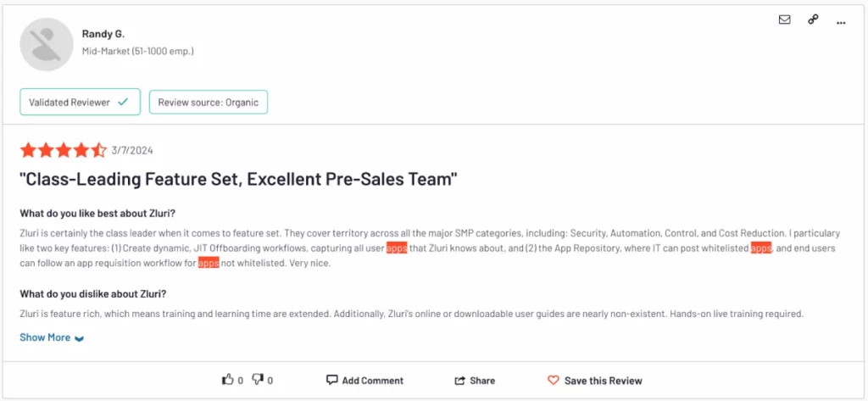
Task: Open the three-dot more options menu
Action: tap(841, 23)
